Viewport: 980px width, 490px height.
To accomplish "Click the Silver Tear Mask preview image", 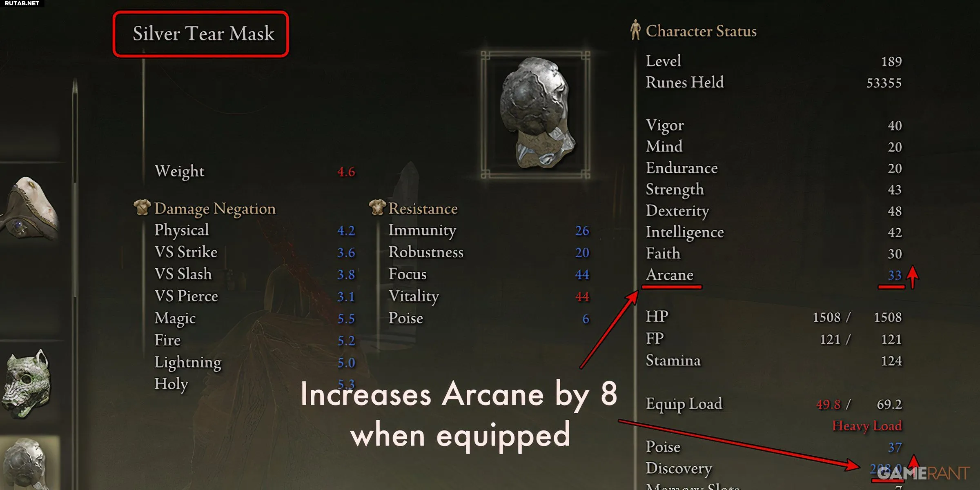I will point(536,114).
